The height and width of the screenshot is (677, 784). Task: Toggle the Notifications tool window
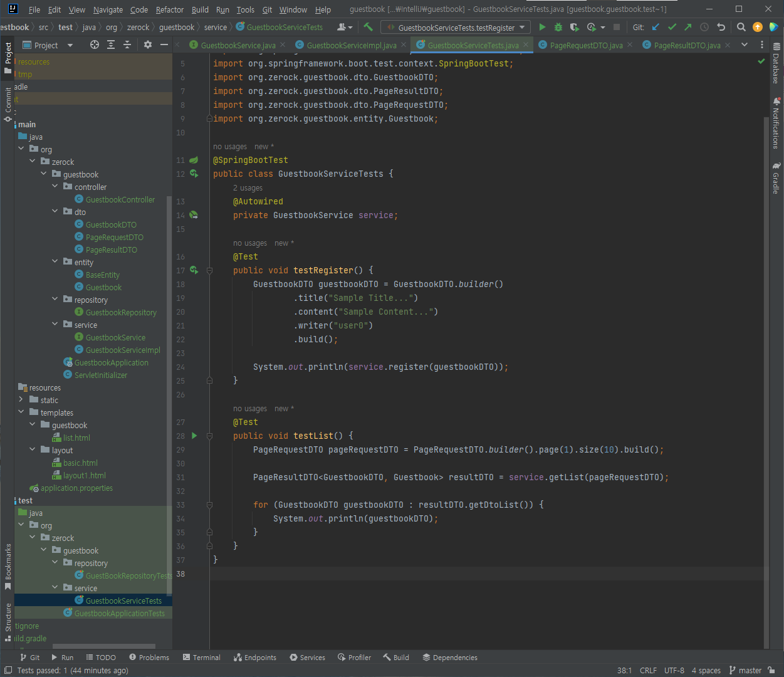click(776, 123)
